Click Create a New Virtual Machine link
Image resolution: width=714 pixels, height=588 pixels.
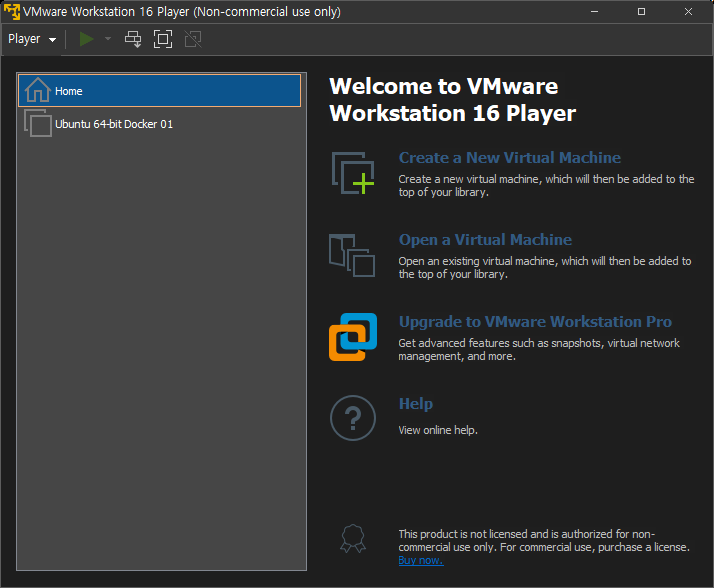tap(510, 158)
